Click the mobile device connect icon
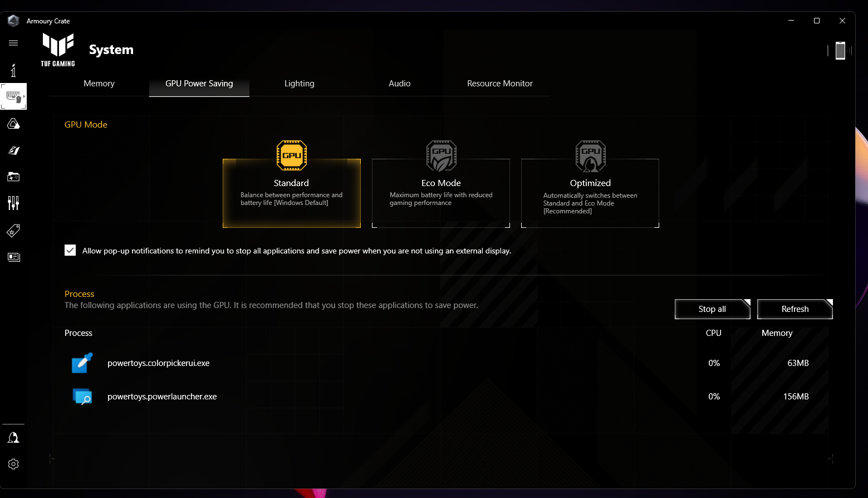The height and width of the screenshot is (498, 868). pos(841,51)
